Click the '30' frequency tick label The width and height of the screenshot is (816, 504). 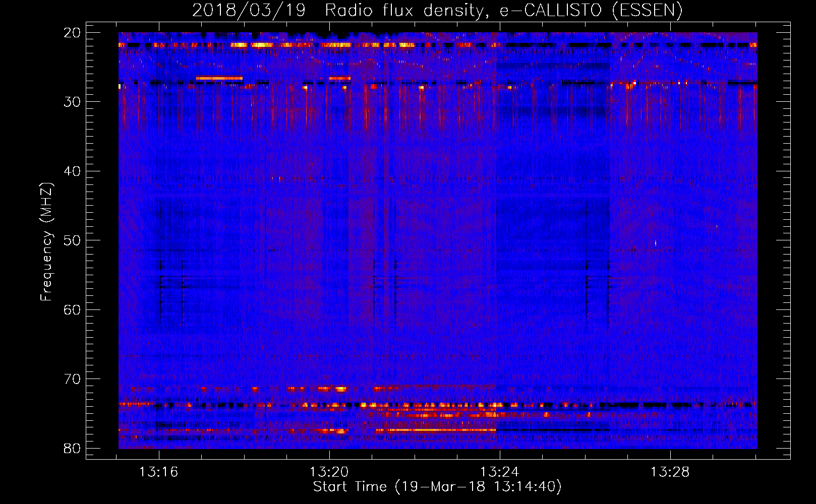tap(73, 102)
